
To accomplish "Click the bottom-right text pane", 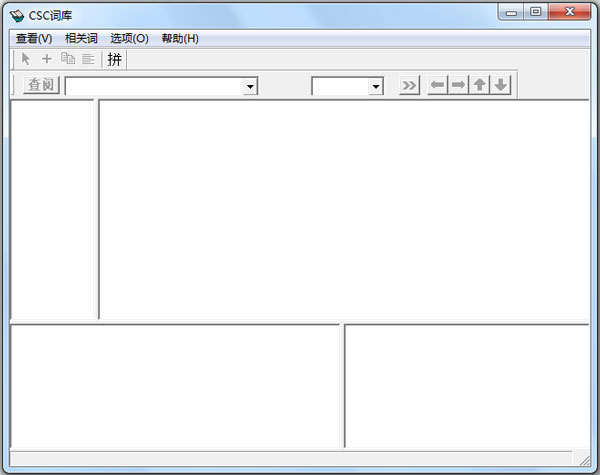I will click(467, 386).
